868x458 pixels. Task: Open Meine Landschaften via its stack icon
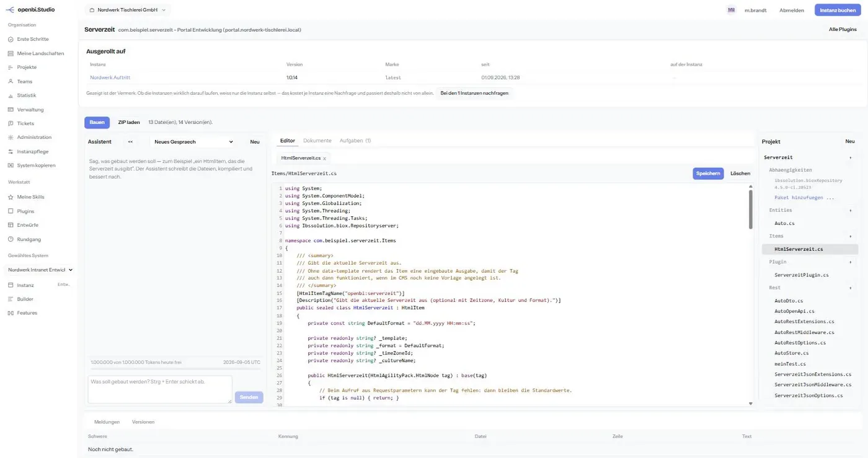11,53
